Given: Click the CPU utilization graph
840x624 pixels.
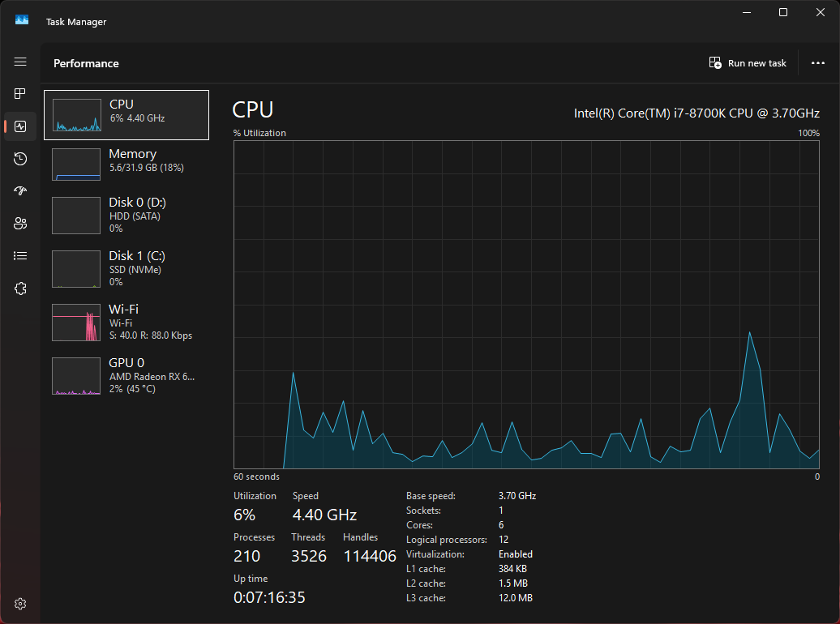Looking at the screenshot, I should [x=526, y=305].
